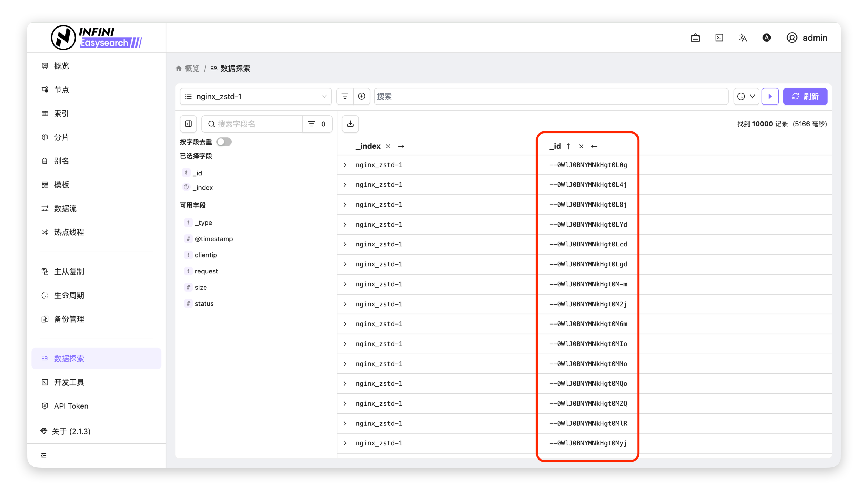Viewport: 868px width, 500px height.
Task: Move _index column right with arrow
Action: click(x=401, y=147)
